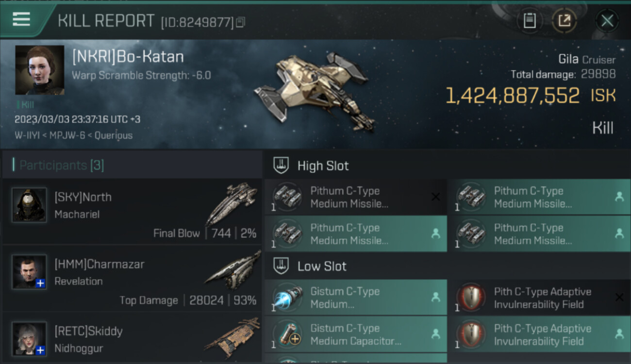View Bo-Katan's pilot portrait
Screen dimensions: 631x364
(x=39, y=70)
